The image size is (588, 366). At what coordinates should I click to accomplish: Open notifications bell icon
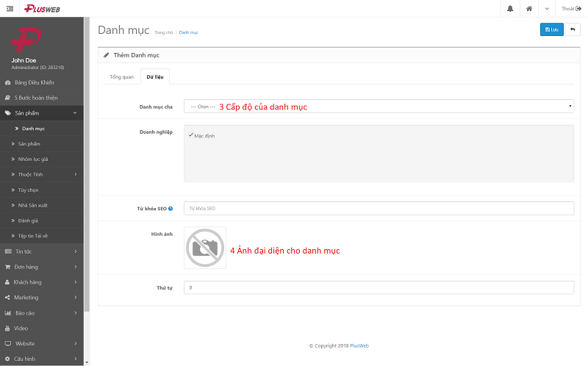coord(510,9)
